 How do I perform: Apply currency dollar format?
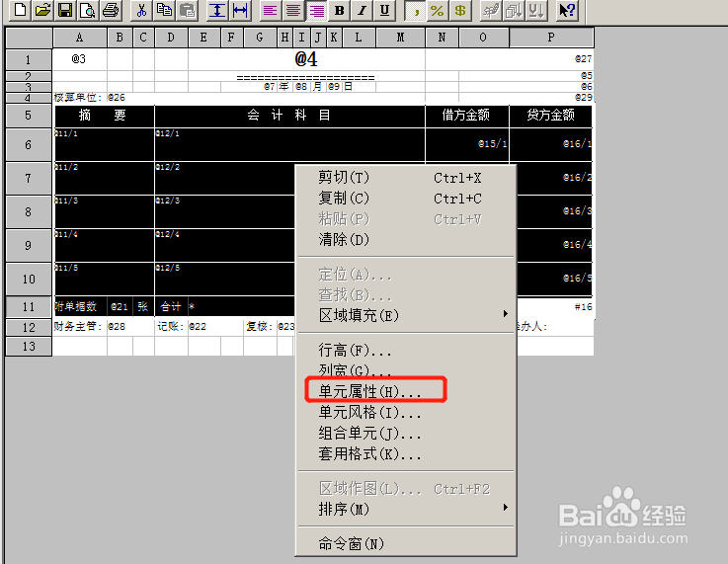click(x=460, y=10)
